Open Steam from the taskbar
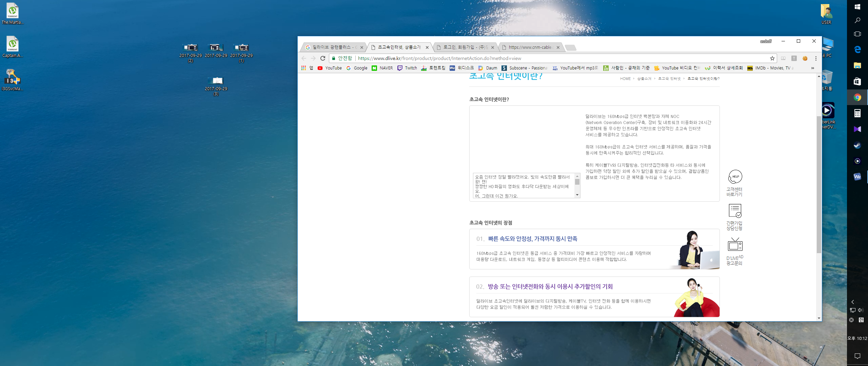 coord(857,145)
